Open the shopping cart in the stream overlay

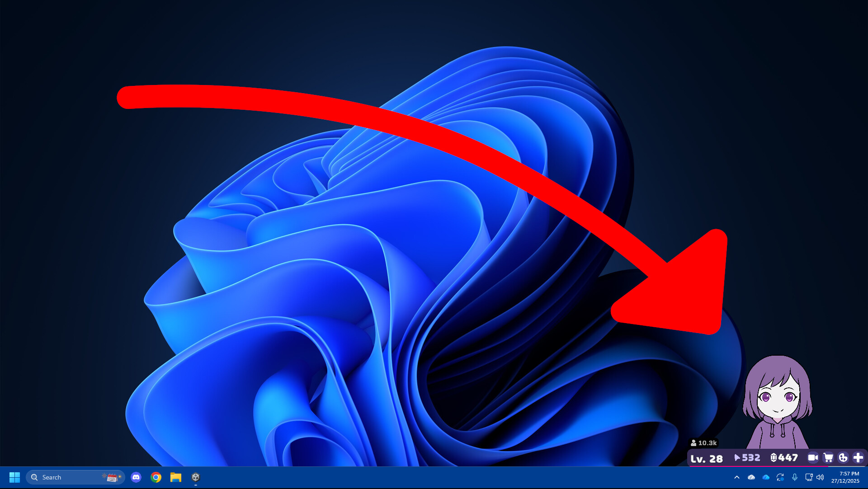point(828,458)
